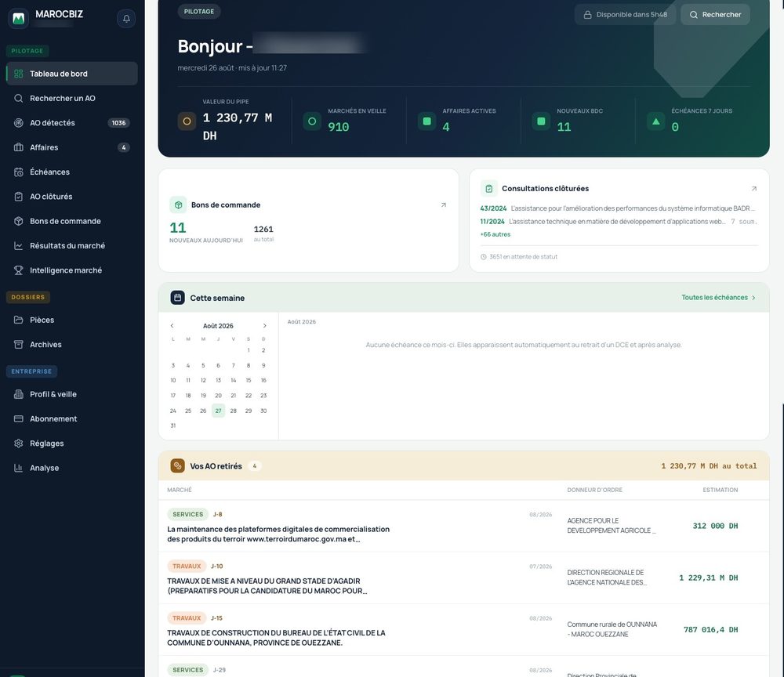Click the Intelligence marché trophy icon
Image resolution: width=784 pixels, height=677 pixels.
[19, 270]
